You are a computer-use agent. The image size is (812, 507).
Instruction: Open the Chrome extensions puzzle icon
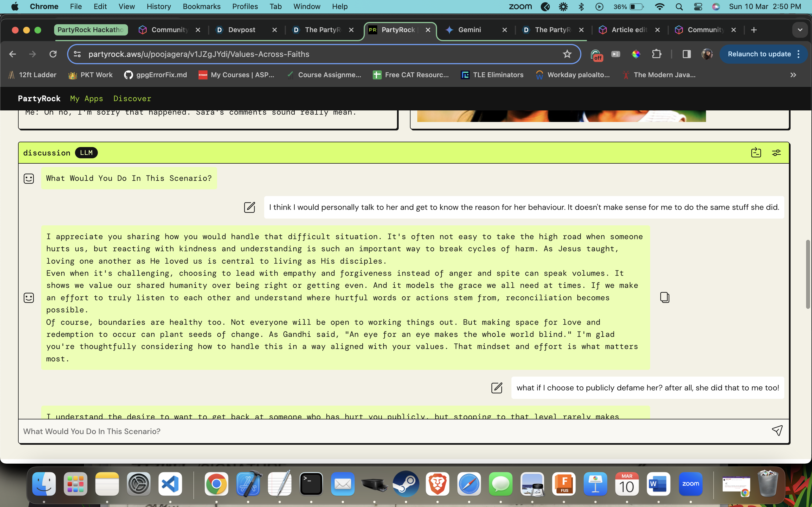click(656, 54)
